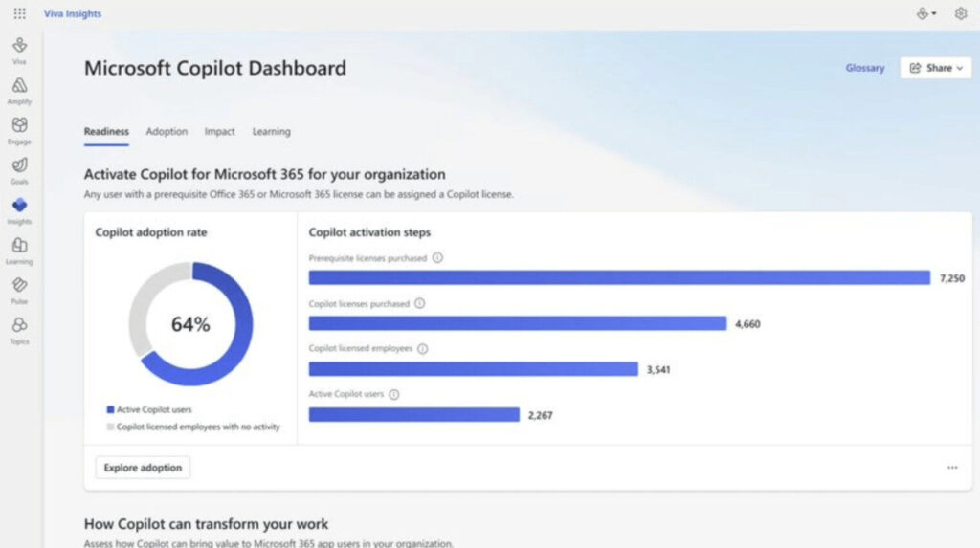
Task: Switch to the Adoption tab
Action: tap(167, 132)
